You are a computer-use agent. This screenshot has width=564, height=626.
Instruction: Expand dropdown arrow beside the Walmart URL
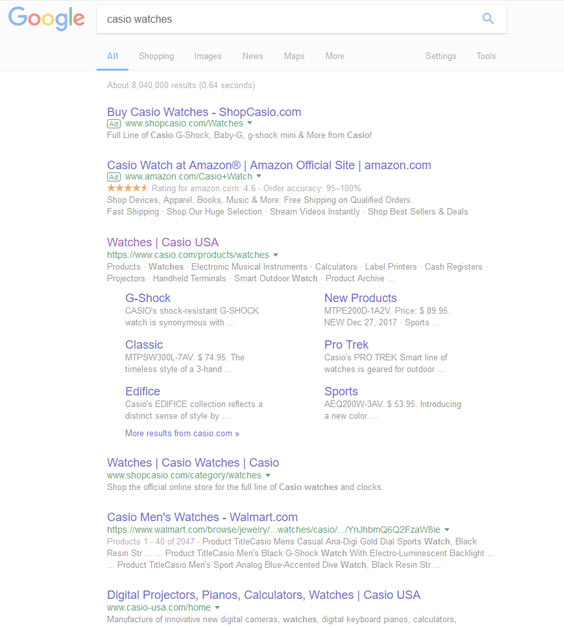(x=447, y=530)
